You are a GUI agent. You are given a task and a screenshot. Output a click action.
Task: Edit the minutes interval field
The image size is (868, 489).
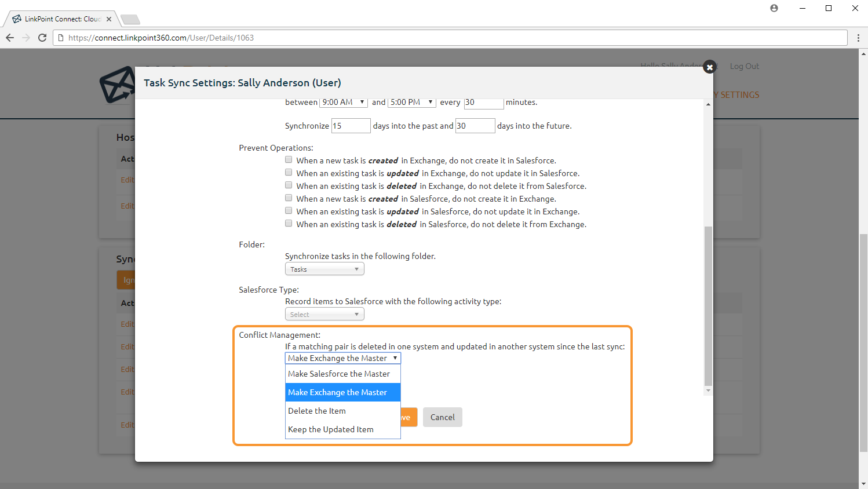click(483, 103)
